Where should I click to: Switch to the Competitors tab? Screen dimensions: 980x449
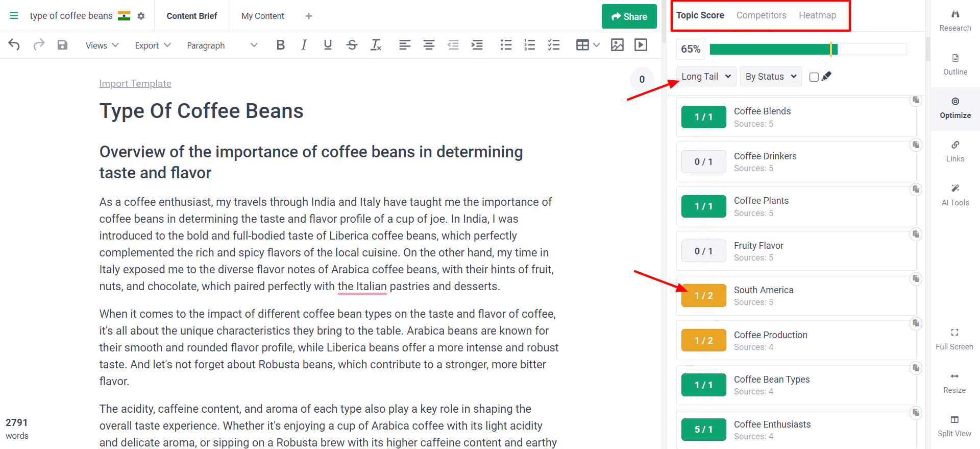[x=761, y=15]
